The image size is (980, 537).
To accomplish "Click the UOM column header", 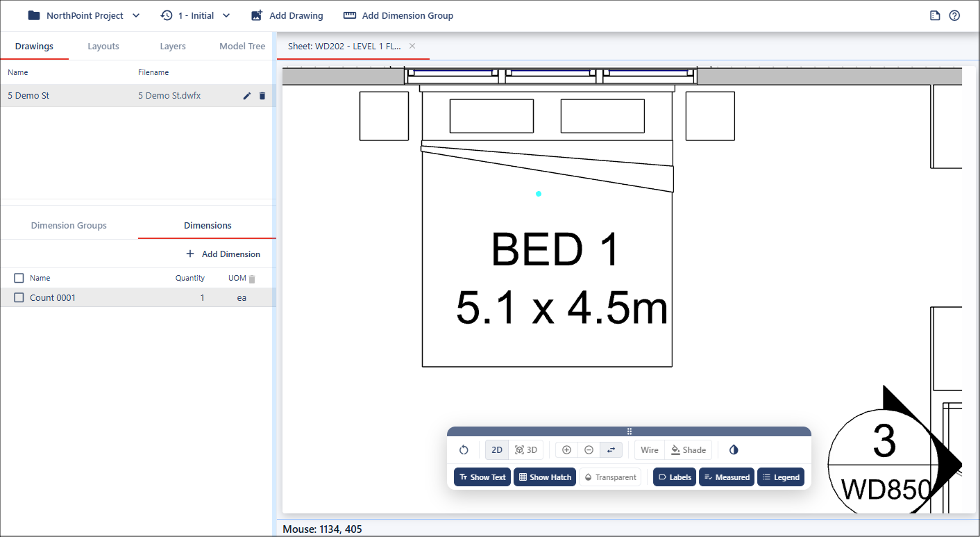I will coord(237,278).
